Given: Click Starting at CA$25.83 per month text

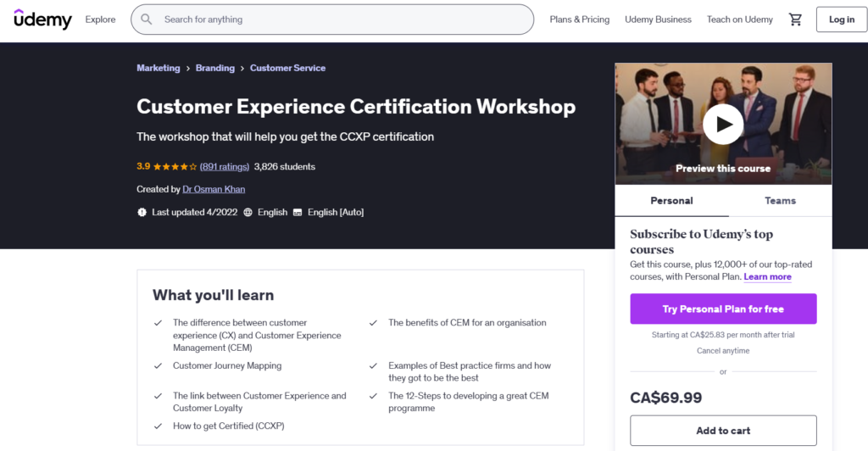Looking at the screenshot, I should click(x=723, y=335).
